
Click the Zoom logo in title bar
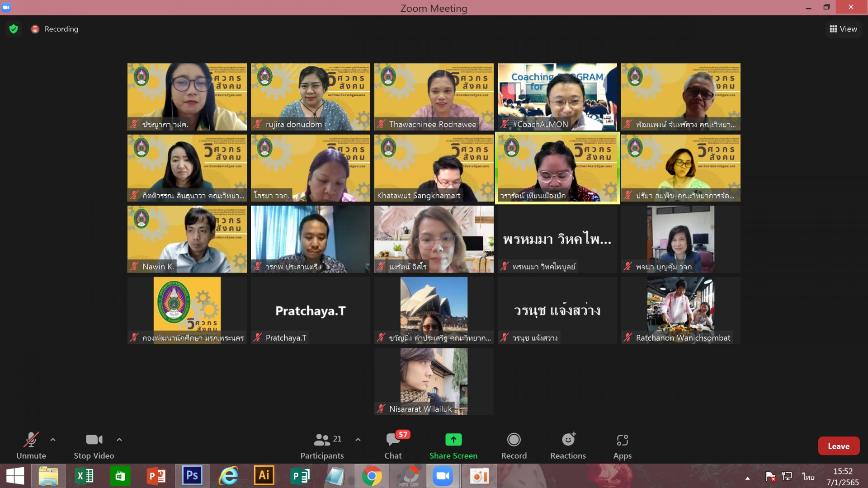6,7
